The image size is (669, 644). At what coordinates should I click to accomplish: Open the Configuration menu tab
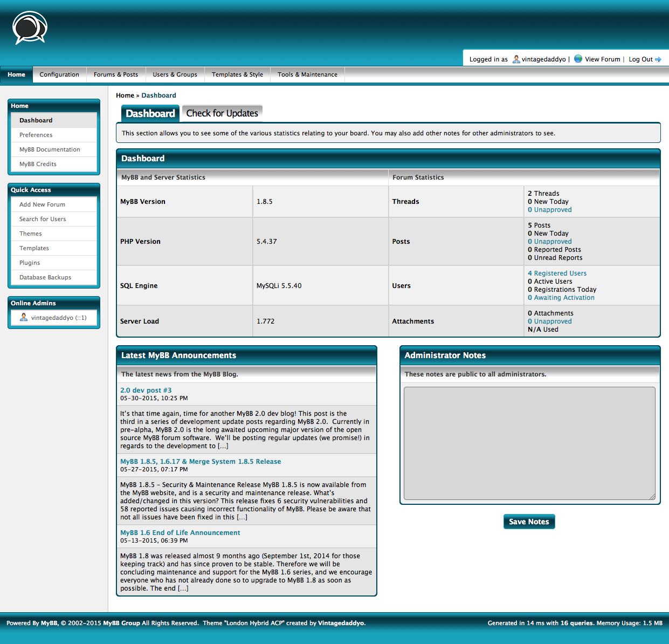pos(59,75)
